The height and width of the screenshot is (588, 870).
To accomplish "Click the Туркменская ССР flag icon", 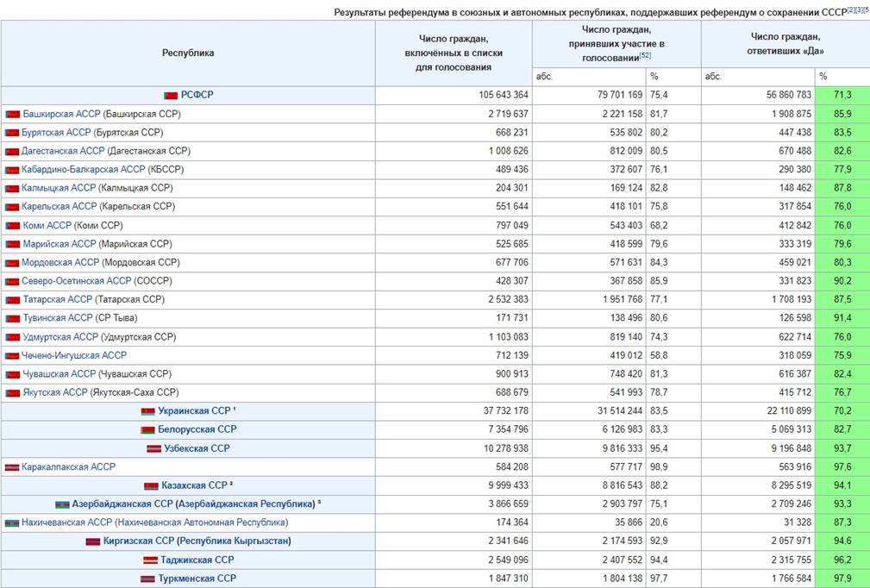I will (x=148, y=579).
